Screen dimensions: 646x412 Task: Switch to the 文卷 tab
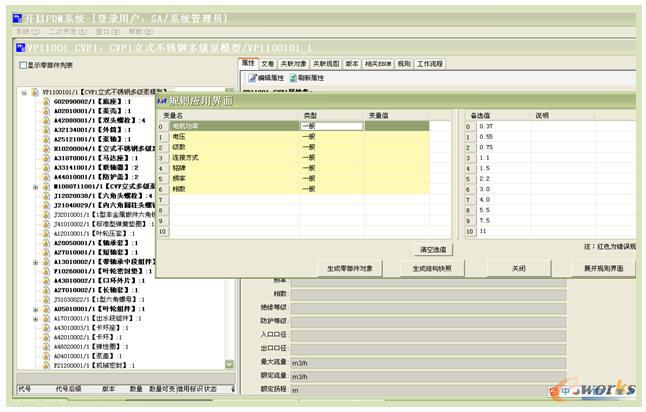click(x=268, y=63)
